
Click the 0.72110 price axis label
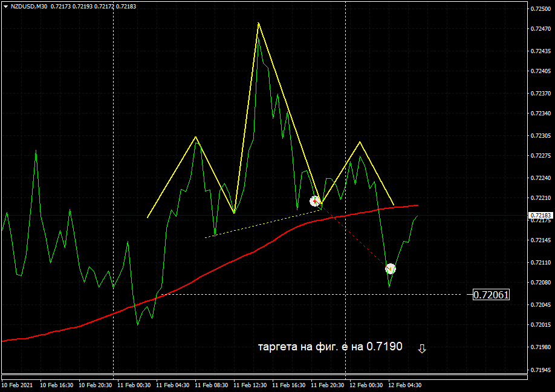pos(541,262)
